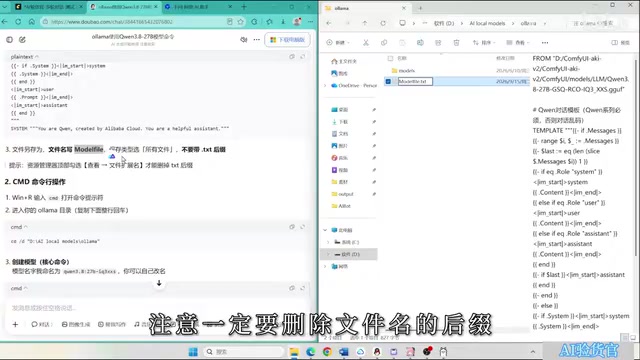
Task: Open the D: drive breadcrumb
Action: pyautogui.click(x=444, y=23)
